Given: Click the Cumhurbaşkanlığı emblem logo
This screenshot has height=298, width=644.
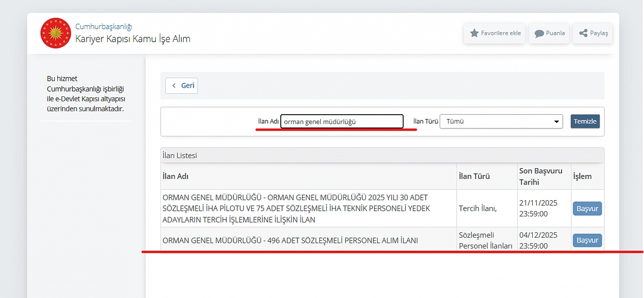Looking at the screenshot, I should [56, 33].
